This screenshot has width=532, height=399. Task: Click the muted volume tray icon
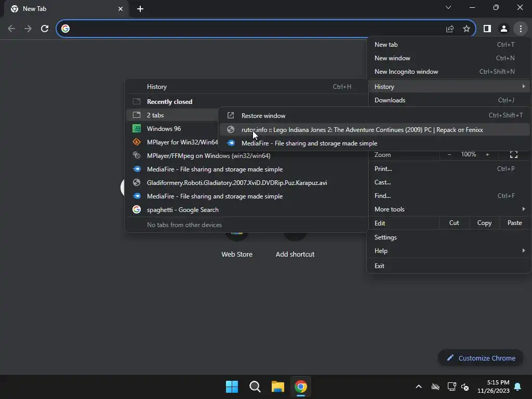(x=465, y=387)
